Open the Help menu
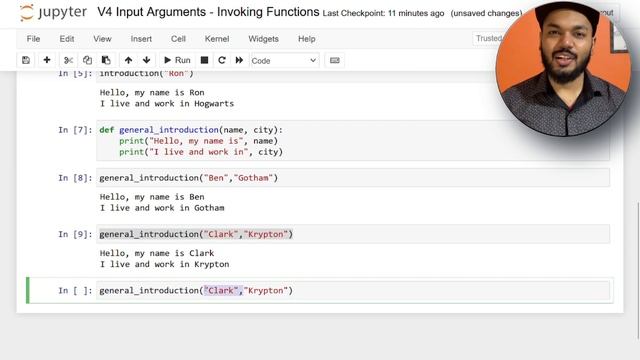This screenshot has width=640, height=360. point(307,39)
